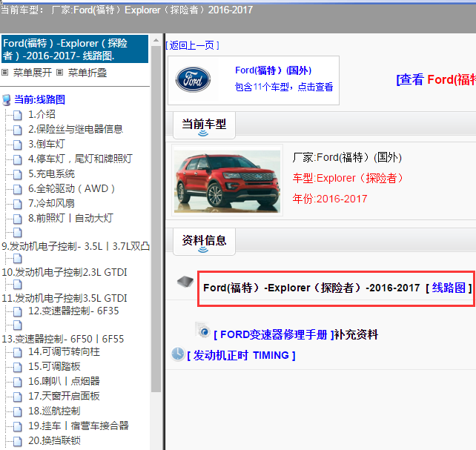Click the page icon beside 14.可调节转向柱
Screen dimensions: 476x450
coord(18,352)
